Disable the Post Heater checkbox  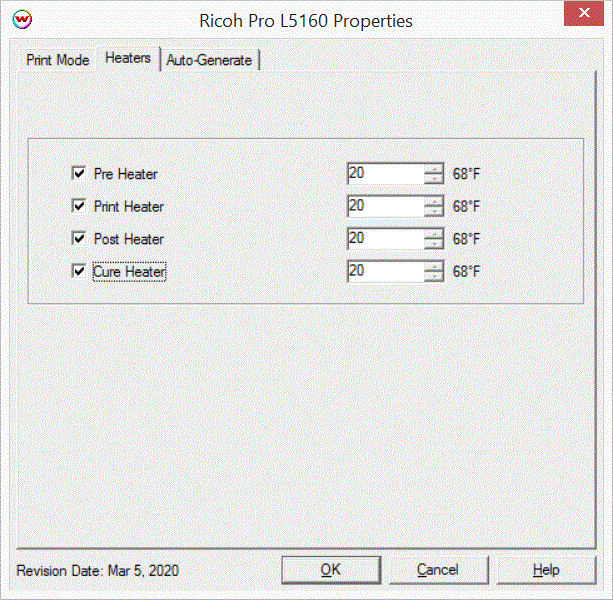point(79,238)
